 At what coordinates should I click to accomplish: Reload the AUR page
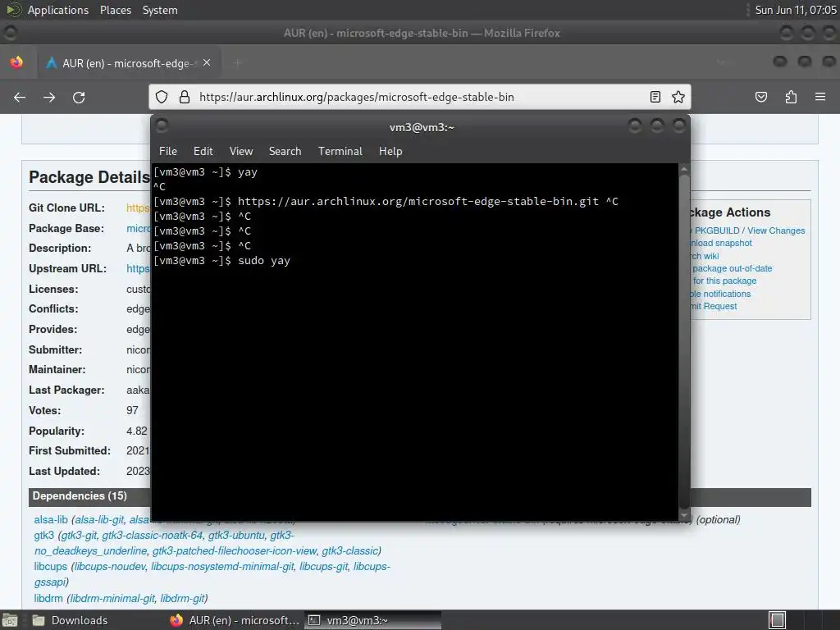coord(79,97)
